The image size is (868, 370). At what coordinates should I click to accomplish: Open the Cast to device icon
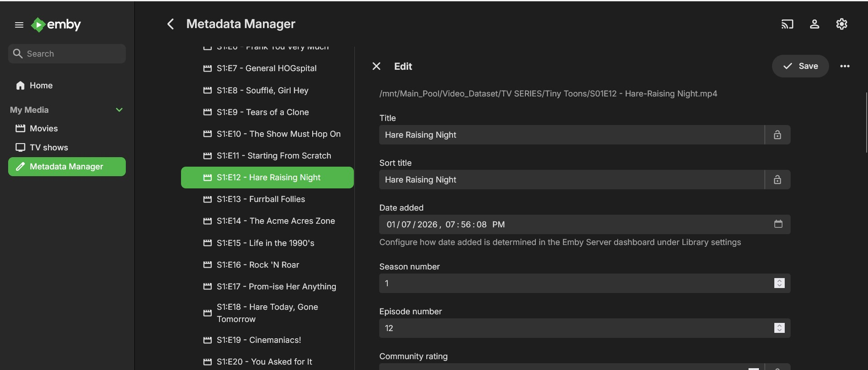click(x=787, y=24)
